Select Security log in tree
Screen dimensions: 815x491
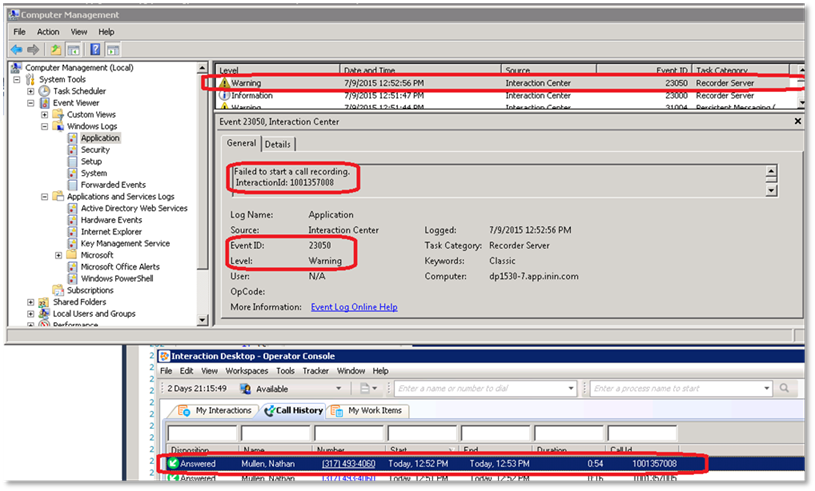click(95, 150)
